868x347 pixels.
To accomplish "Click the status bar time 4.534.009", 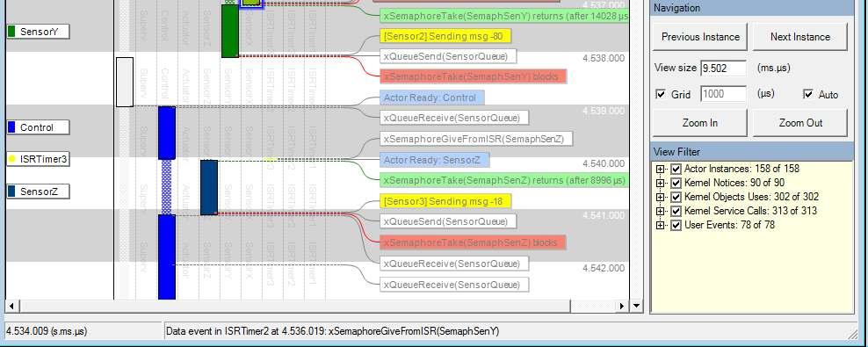I will 46,331.
